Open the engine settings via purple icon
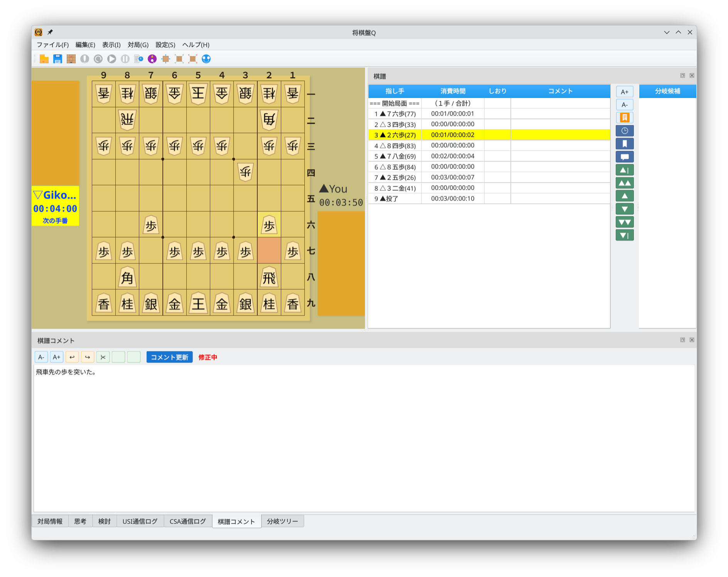The height and width of the screenshot is (577, 728). point(152,59)
